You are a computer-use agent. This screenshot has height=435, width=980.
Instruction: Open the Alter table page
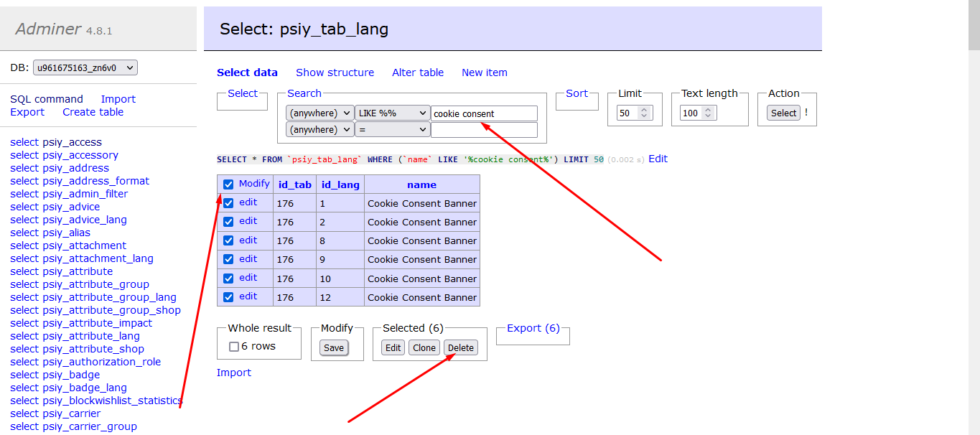click(418, 72)
